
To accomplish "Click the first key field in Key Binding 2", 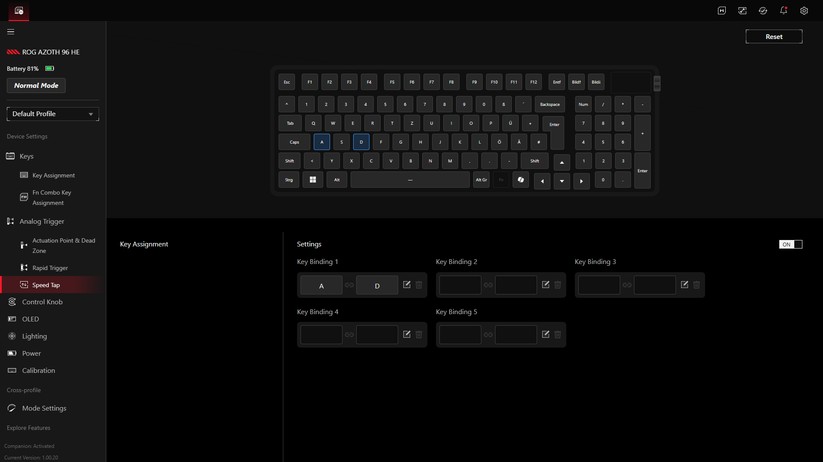I will (x=460, y=285).
